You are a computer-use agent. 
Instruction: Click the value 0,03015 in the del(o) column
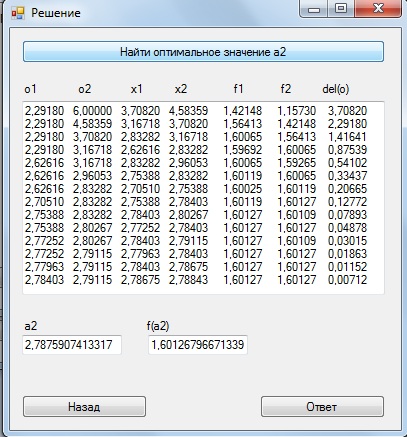click(347, 241)
